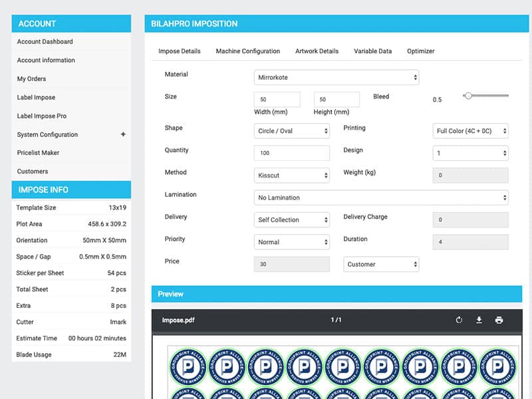Switch to the Machine Configuration tab
The height and width of the screenshot is (399, 532).
pos(247,51)
